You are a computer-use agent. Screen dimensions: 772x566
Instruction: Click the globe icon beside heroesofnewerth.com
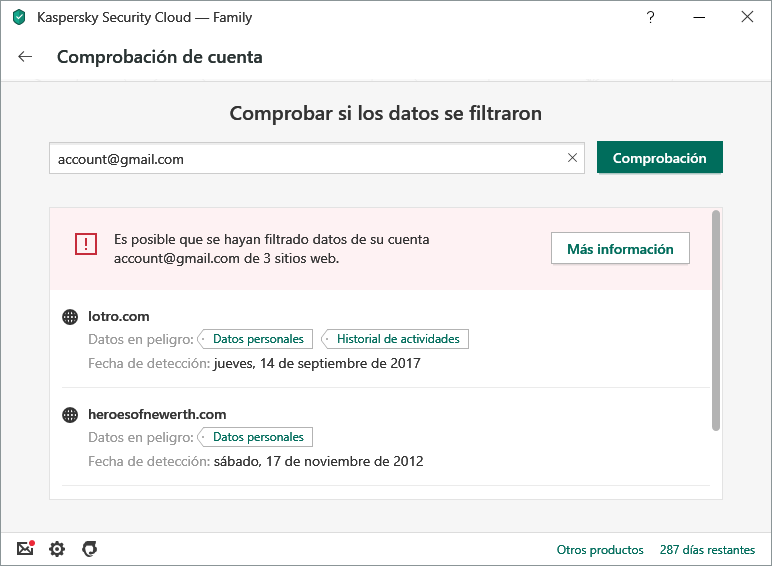[70, 415]
